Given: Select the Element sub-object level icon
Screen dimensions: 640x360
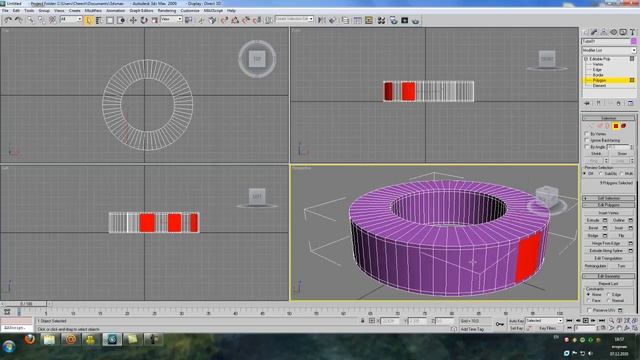Looking at the screenshot, I should [x=624, y=126].
